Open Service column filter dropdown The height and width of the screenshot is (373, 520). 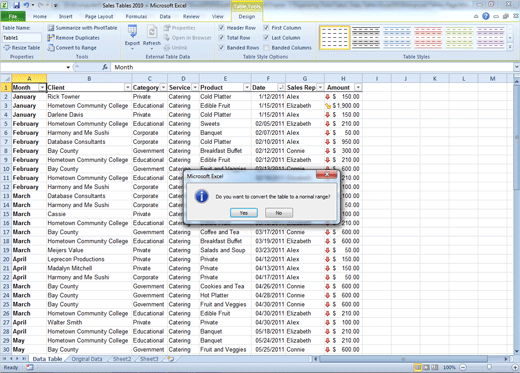195,87
